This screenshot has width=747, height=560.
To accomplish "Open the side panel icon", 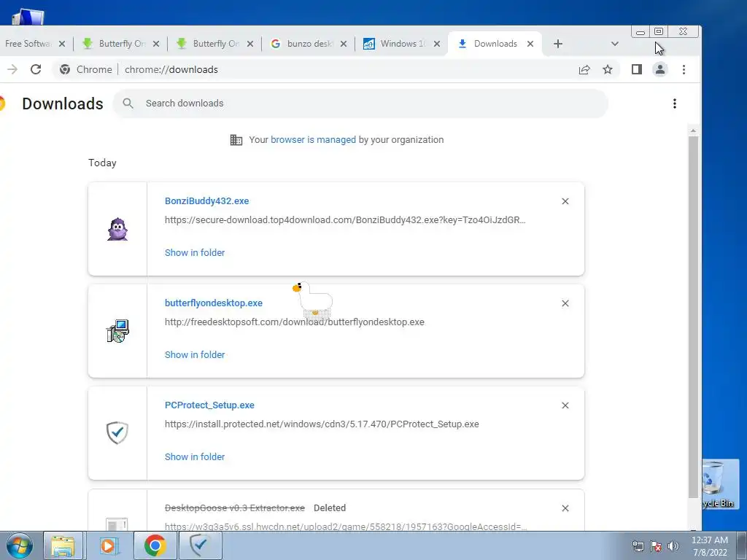I will pos(636,69).
